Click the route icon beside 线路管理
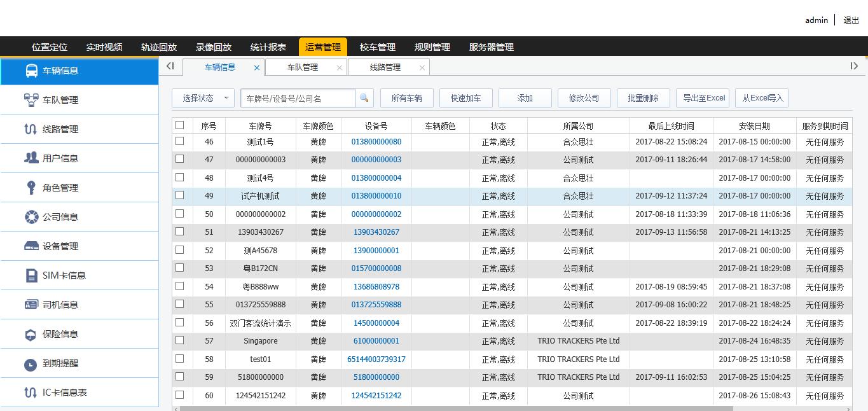 click(x=31, y=129)
